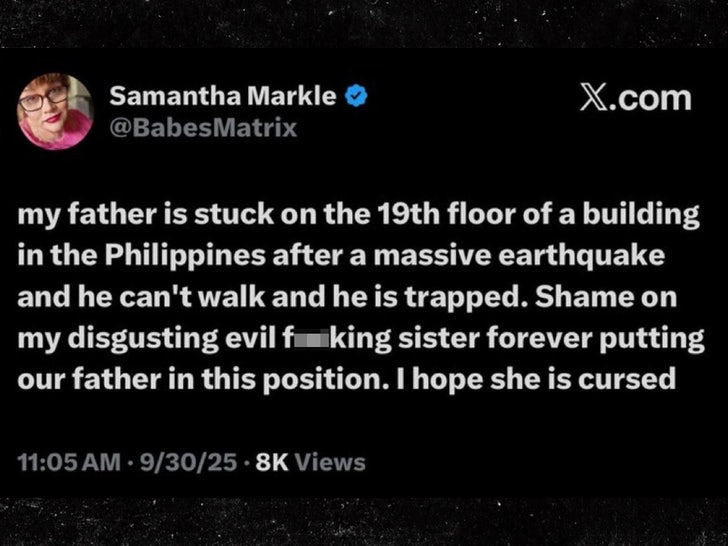
Task: Click Samantha Markle's profile avatar
Action: coord(55,111)
